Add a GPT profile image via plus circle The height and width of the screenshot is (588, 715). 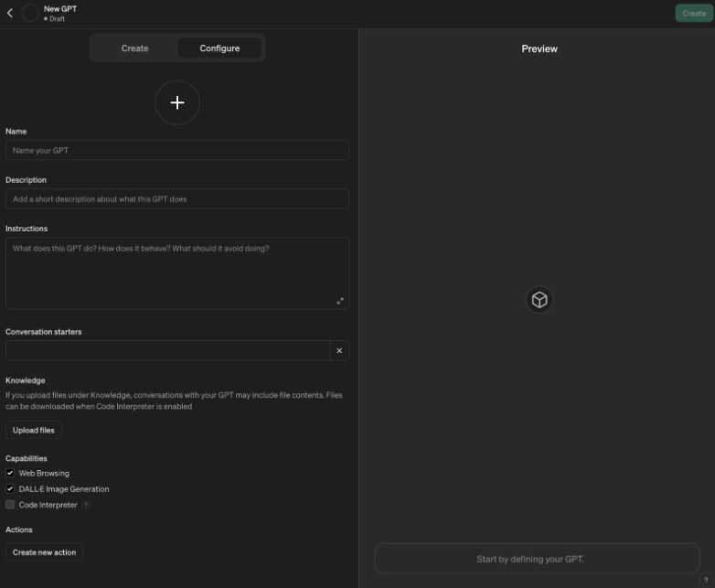(177, 102)
